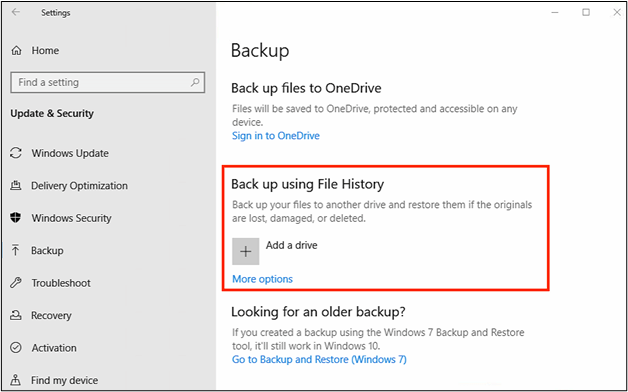Viewport: 628px width, 392px height.
Task: Open More options for File History
Action: [x=262, y=279]
